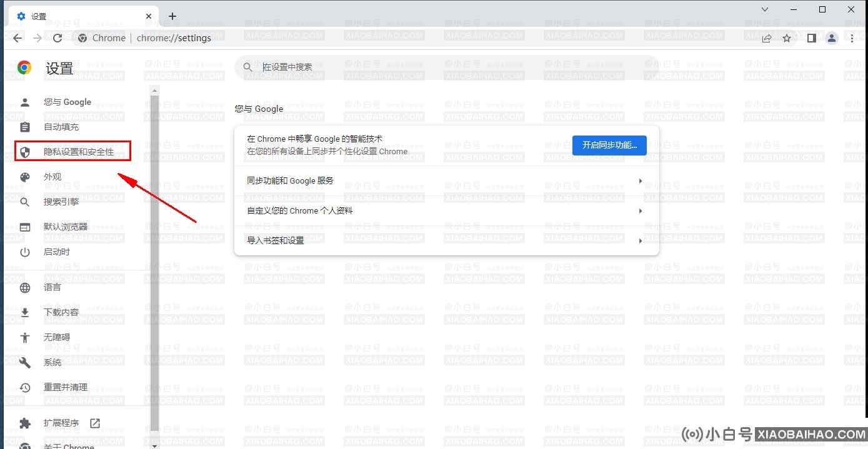The width and height of the screenshot is (868, 449).
Task: Open the Chrome three-dot menu
Action: (x=852, y=38)
